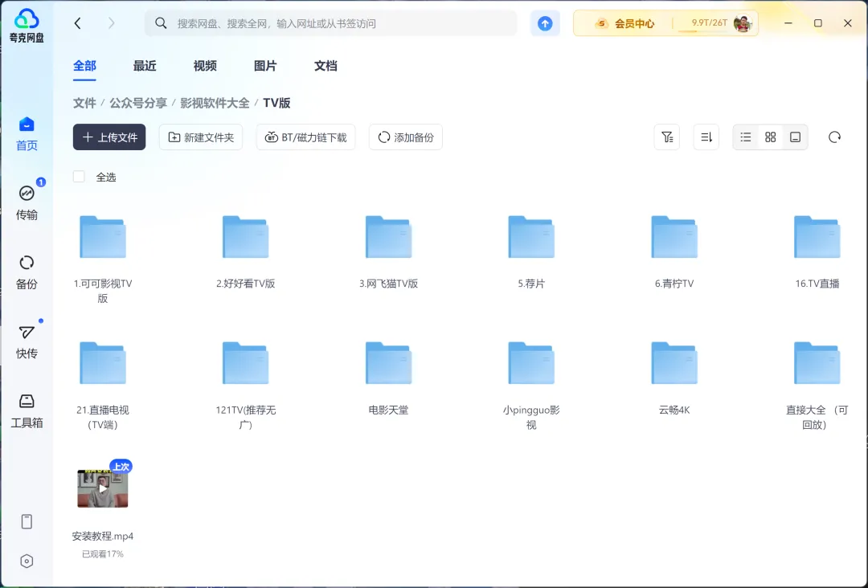Navigate back with left arrow
This screenshot has width=868, height=588.
point(77,23)
